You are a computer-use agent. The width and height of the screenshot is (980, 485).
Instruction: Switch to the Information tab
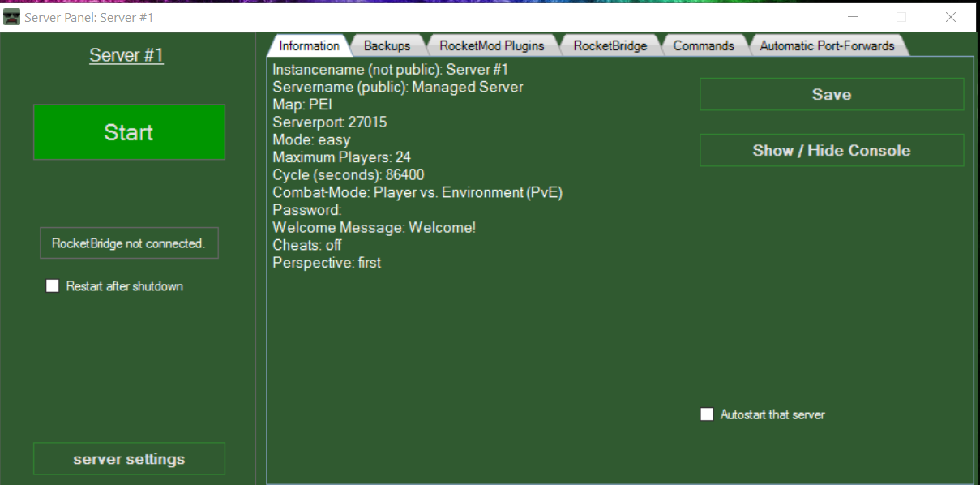tap(309, 46)
